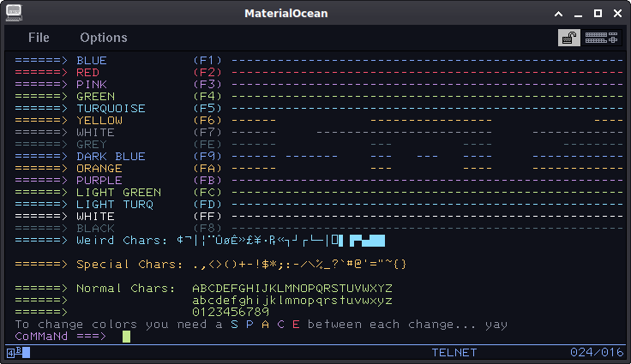Viewport: 631px width, 364px height.
Task: Click the RED color label
Action: click(x=87, y=73)
